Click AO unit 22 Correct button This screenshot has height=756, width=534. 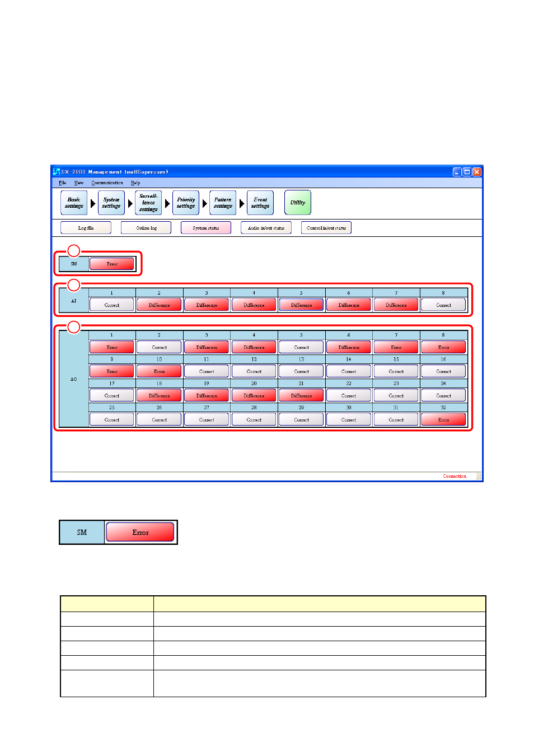tap(349, 395)
